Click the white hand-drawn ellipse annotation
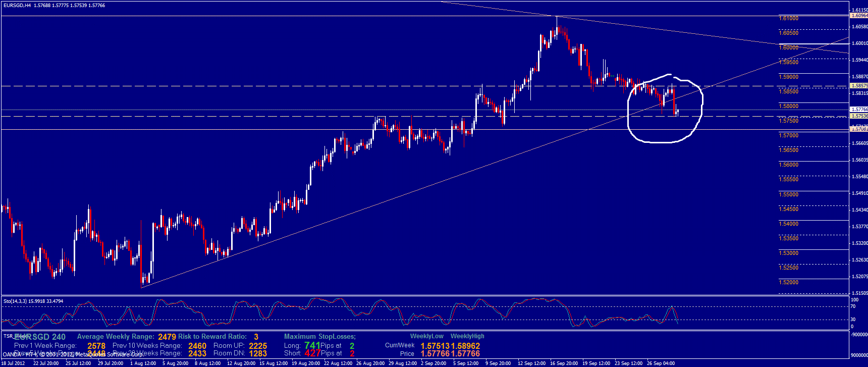 point(701,107)
